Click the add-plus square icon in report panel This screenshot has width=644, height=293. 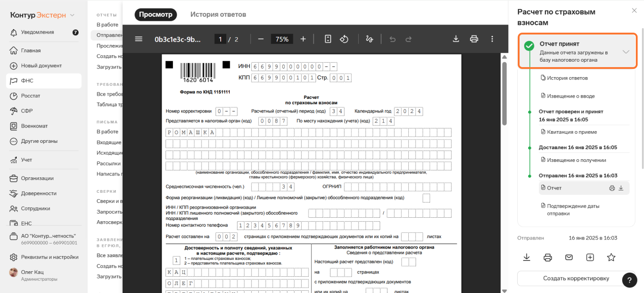tap(590, 257)
